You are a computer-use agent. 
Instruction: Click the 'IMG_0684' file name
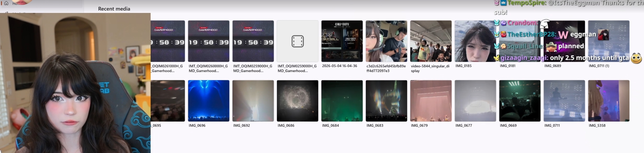[x=330, y=125]
